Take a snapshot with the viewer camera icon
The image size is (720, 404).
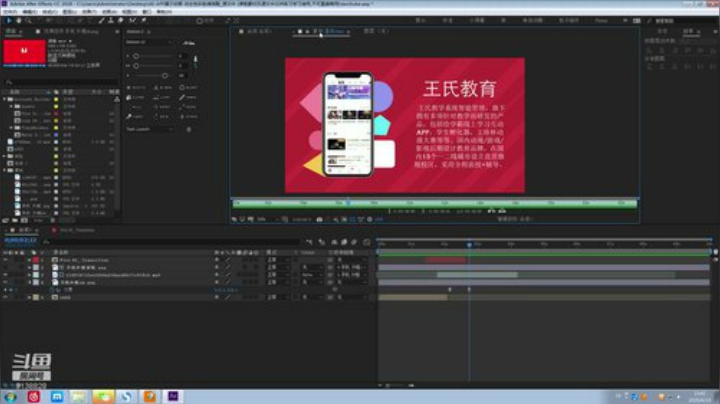(x=320, y=219)
